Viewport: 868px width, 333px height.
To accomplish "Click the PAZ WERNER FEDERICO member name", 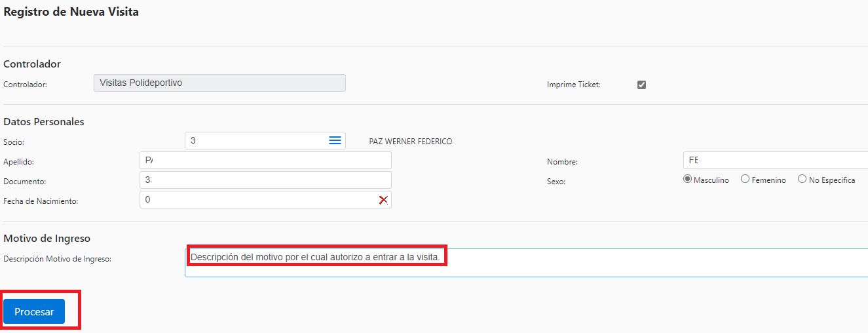I will [411, 142].
